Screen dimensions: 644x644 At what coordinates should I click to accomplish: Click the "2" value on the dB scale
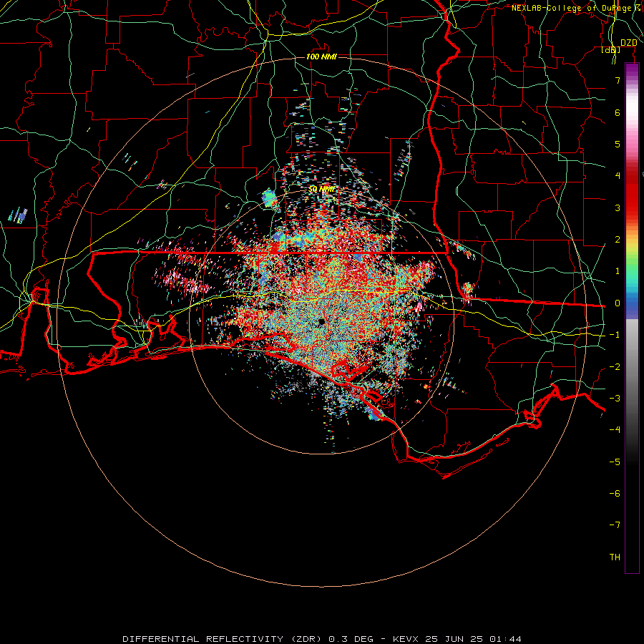point(618,240)
